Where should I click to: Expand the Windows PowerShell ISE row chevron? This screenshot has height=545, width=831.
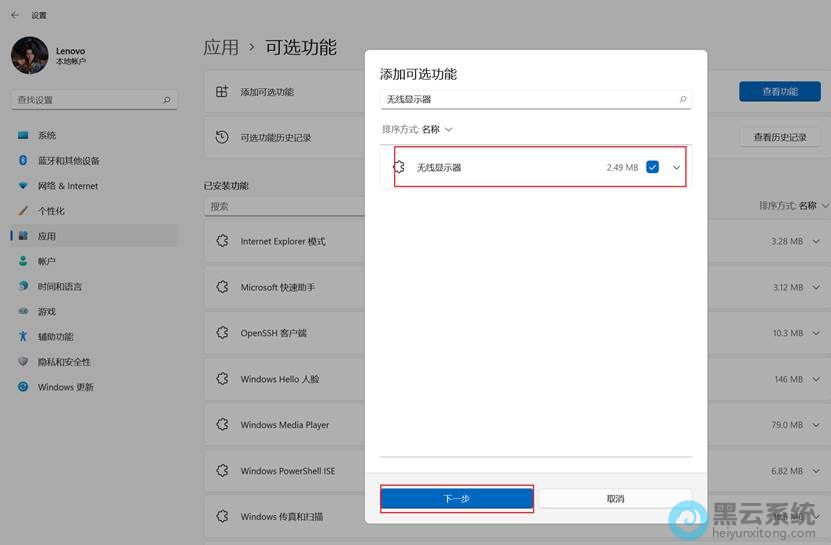click(816, 471)
